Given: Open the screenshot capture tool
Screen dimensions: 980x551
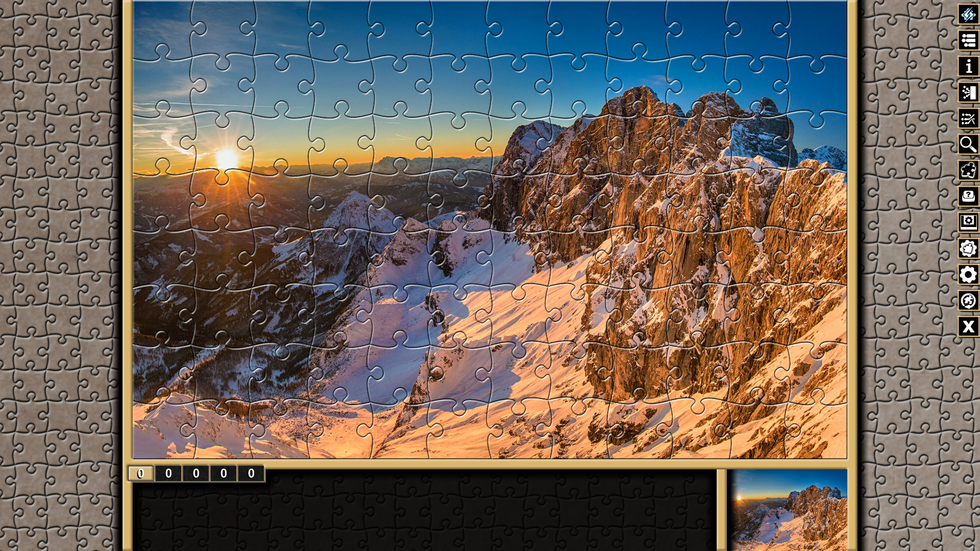Looking at the screenshot, I should pos(968,221).
